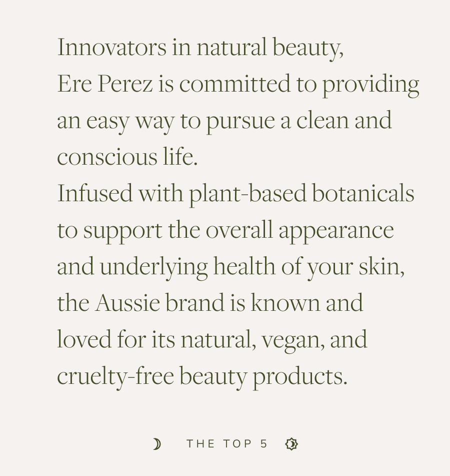The image size is (450, 476).
Task: Click the crescent moon icon
Action: (x=157, y=444)
